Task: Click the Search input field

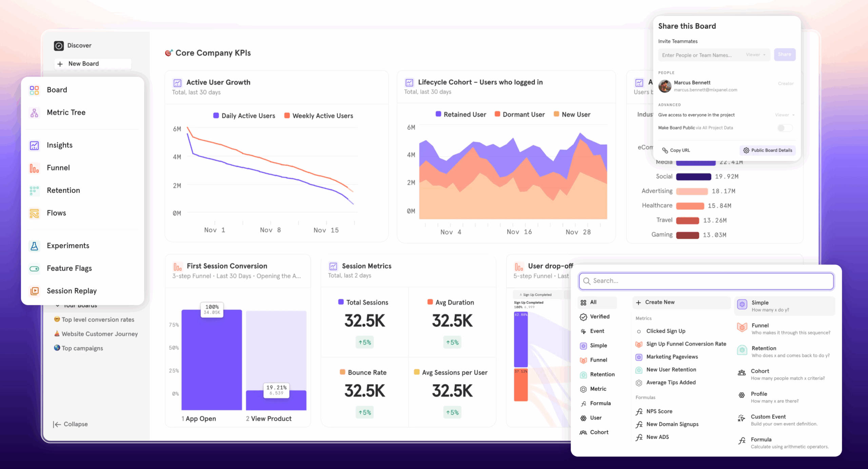Action: [x=706, y=281]
